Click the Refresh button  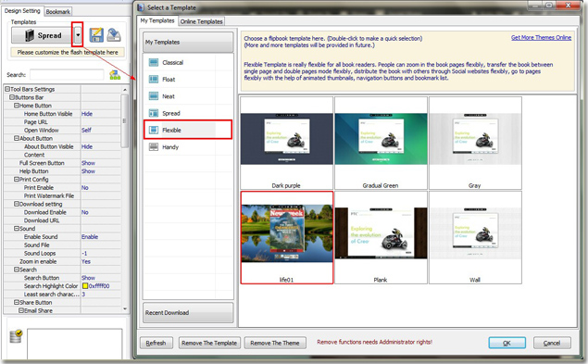point(156,343)
